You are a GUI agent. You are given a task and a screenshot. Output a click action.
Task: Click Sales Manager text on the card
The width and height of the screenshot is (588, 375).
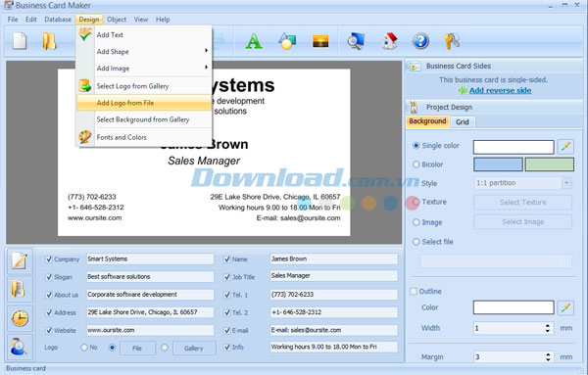pyautogui.click(x=204, y=161)
